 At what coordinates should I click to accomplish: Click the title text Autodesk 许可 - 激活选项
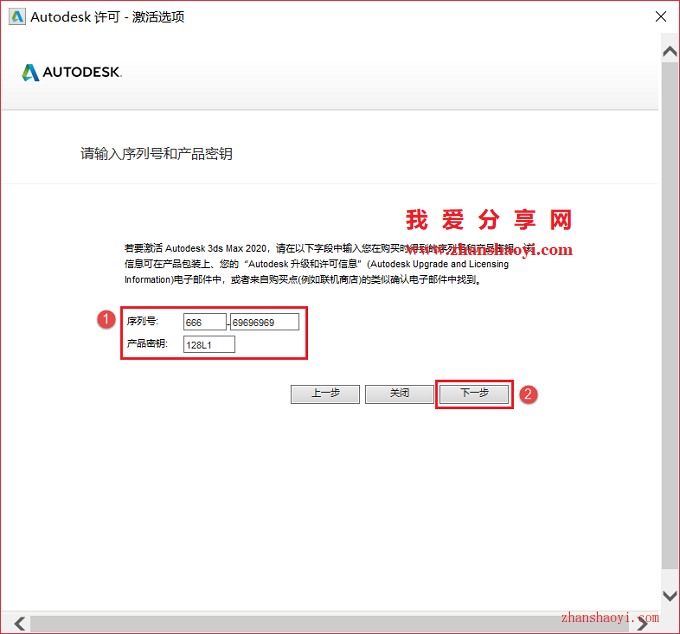click(108, 17)
